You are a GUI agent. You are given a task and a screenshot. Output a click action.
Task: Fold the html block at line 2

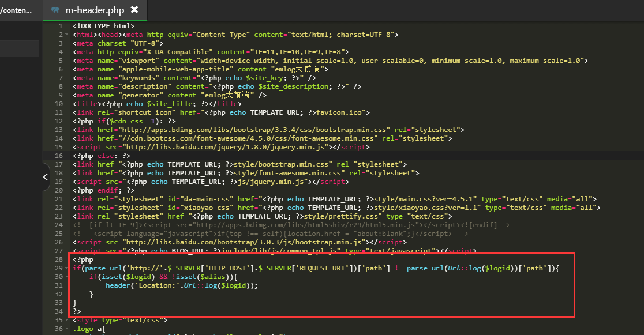pyautogui.click(x=67, y=35)
